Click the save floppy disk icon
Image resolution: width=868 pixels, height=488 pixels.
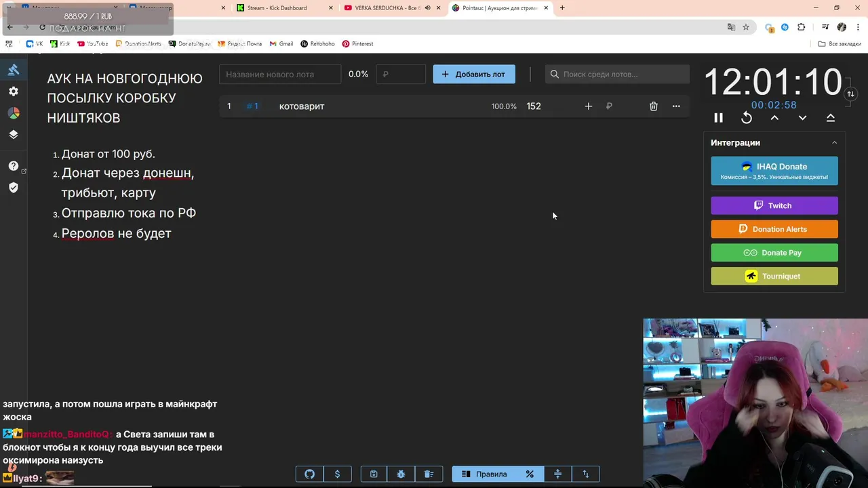pos(374,474)
